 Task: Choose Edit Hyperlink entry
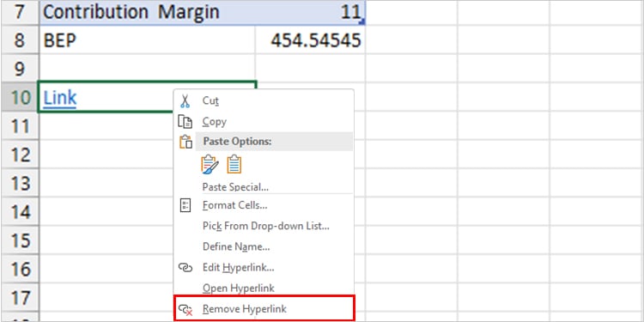click(x=264, y=268)
